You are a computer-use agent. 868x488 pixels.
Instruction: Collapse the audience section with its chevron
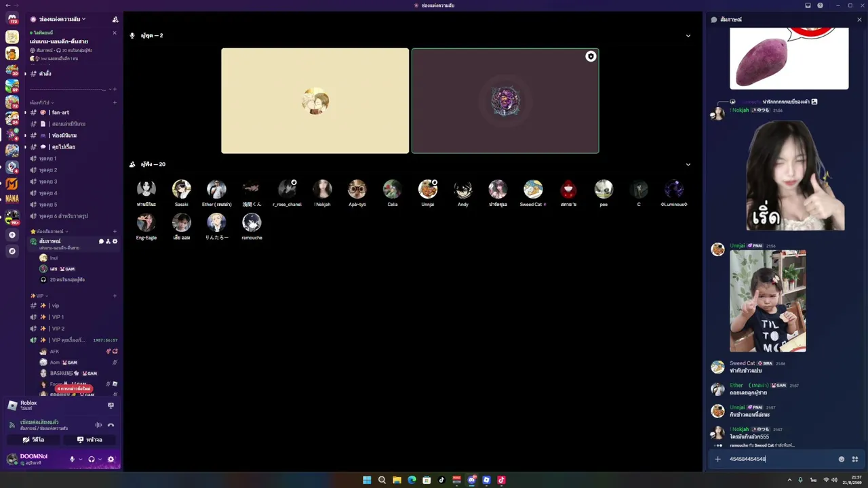coord(688,165)
